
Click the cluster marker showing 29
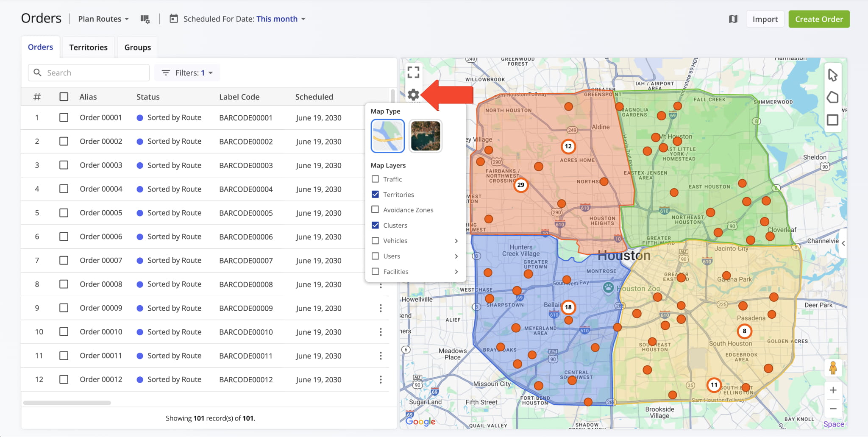(521, 185)
